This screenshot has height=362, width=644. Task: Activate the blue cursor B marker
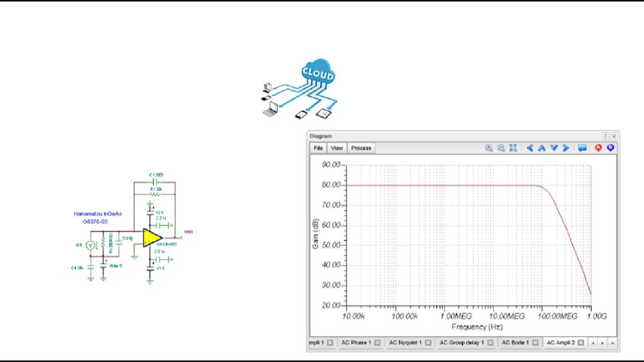tap(610, 148)
